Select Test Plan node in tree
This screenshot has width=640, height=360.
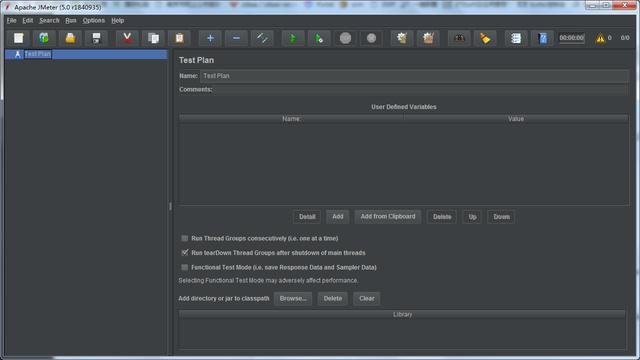tap(38, 54)
